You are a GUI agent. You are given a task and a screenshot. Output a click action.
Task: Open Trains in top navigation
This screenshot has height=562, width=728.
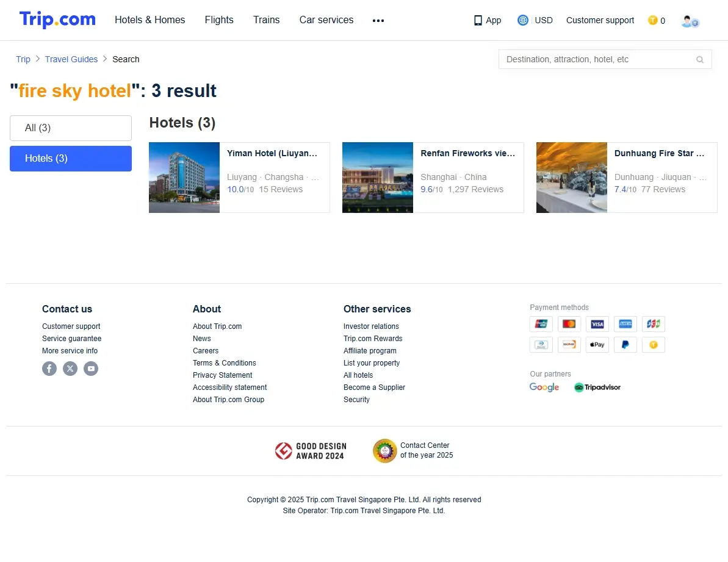[x=267, y=20]
